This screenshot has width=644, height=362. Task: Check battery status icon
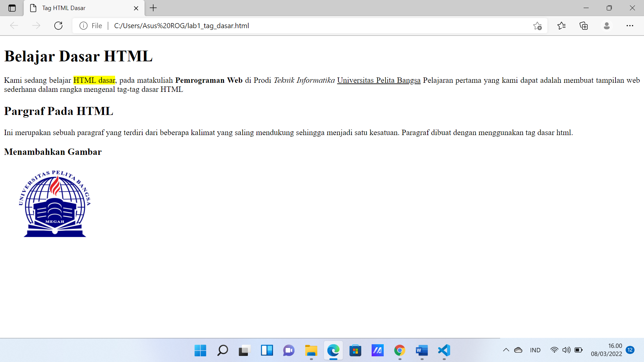click(x=578, y=350)
